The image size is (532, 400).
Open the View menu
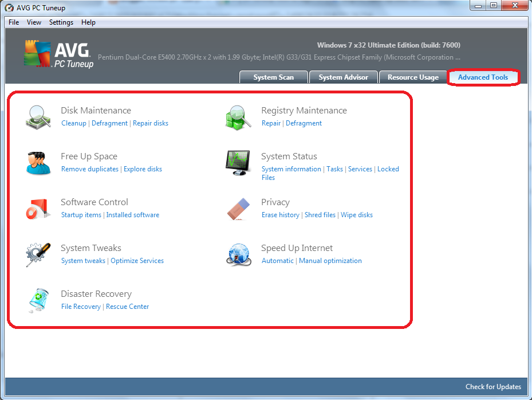coord(34,22)
